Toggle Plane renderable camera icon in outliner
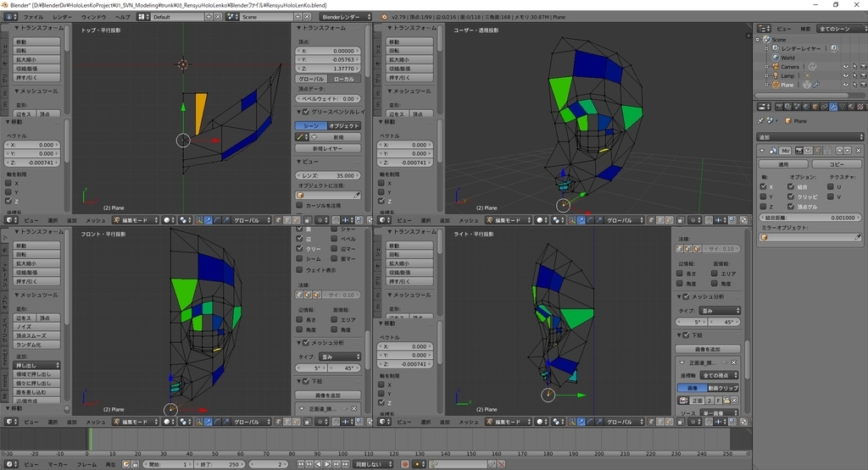The width and height of the screenshot is (868, 470). (863, 85)
